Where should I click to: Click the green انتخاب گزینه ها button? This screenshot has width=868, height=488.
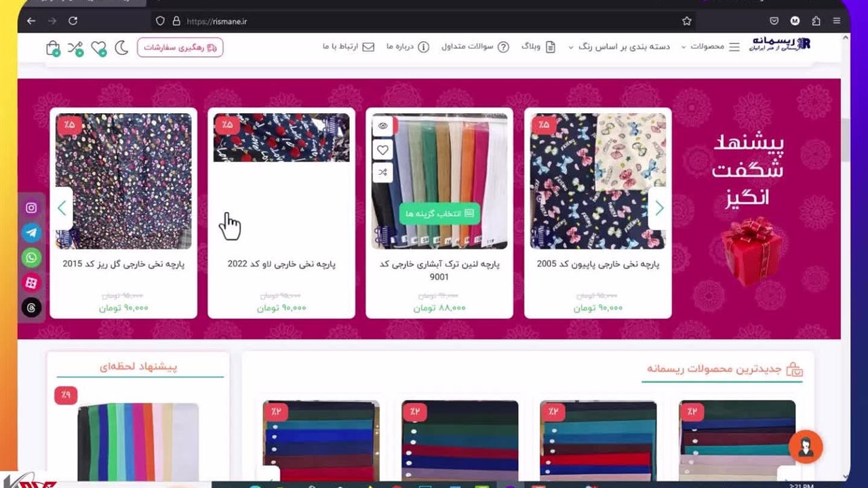(439, 213)
